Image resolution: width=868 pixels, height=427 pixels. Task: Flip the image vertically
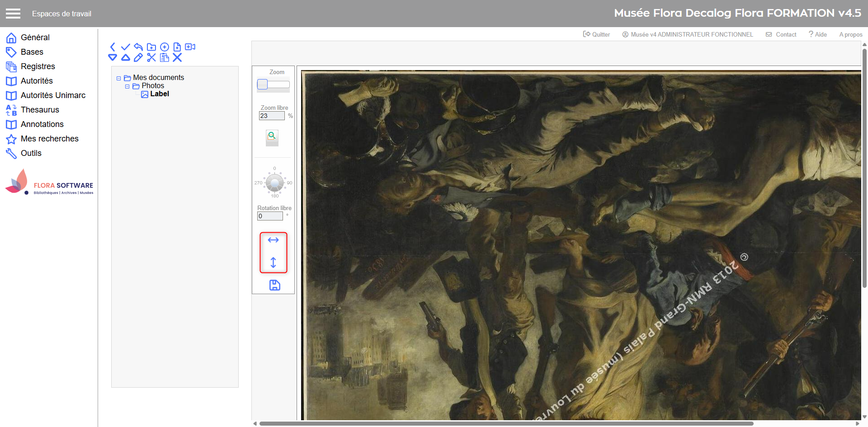273,263
